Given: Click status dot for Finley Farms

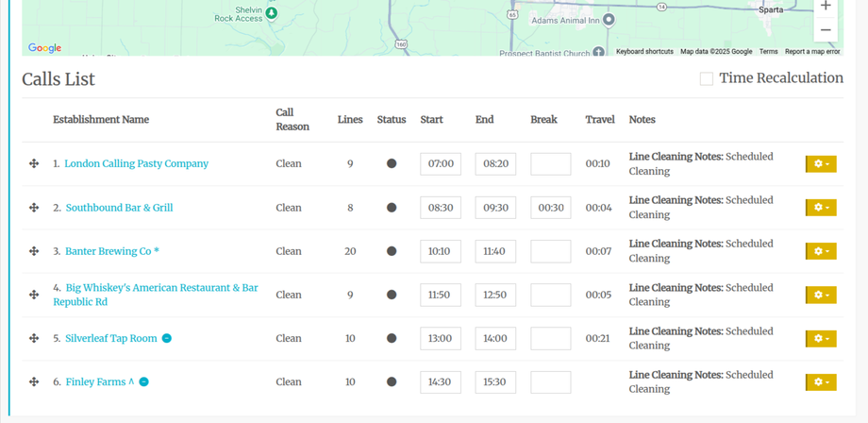Looking at the screenshot, I should [x=392, y=381].
